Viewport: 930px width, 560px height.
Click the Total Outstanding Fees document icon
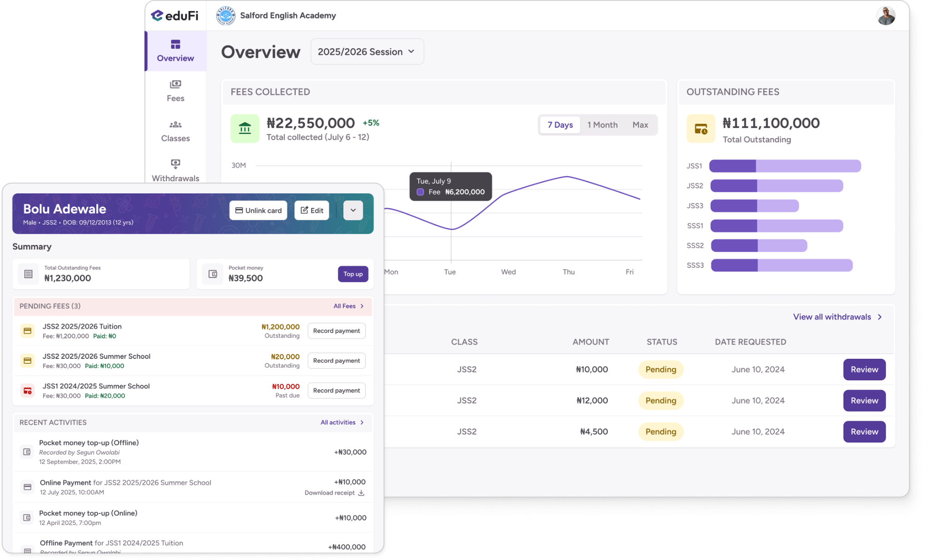[x=28, y=274]
